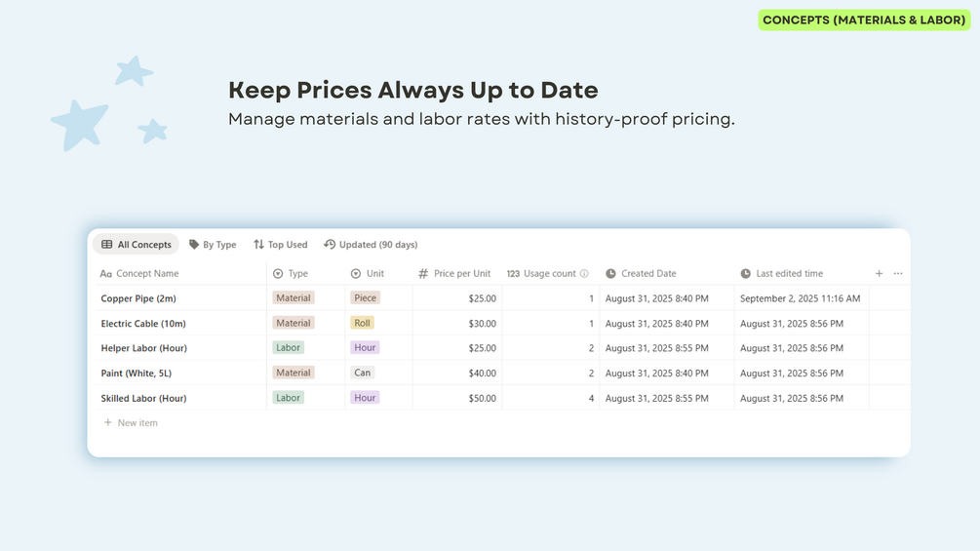Viewport: 980px width, 551px height.
Task: Open the three-dots column options menu
Action: pos(898,274)
